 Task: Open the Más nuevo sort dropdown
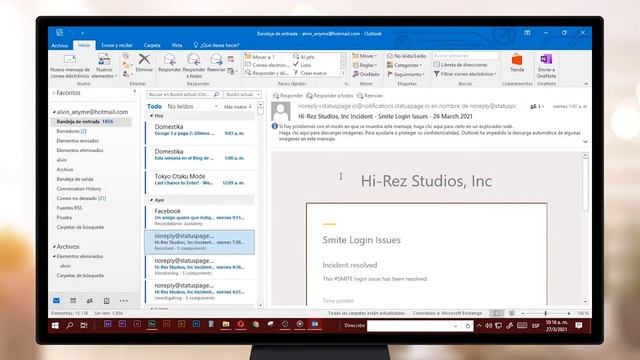pos(238,107)
